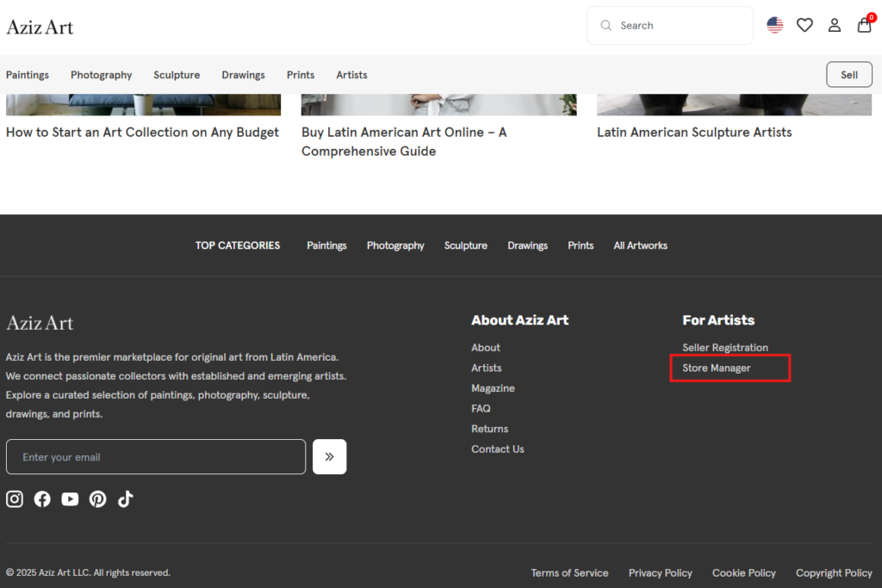This screenshot has height=588, width=882.
Task: Open the Store Manager footer link
Action: point(717,368)
